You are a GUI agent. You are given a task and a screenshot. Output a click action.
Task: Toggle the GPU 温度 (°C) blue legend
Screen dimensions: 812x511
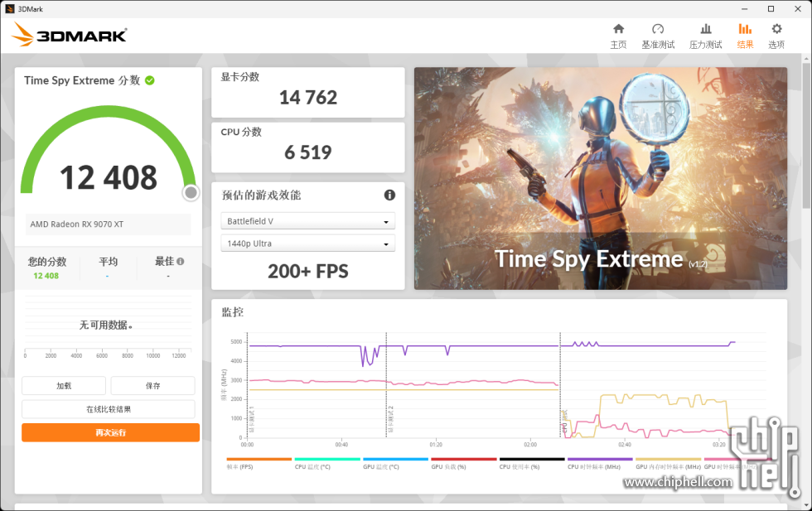[396, 463]
